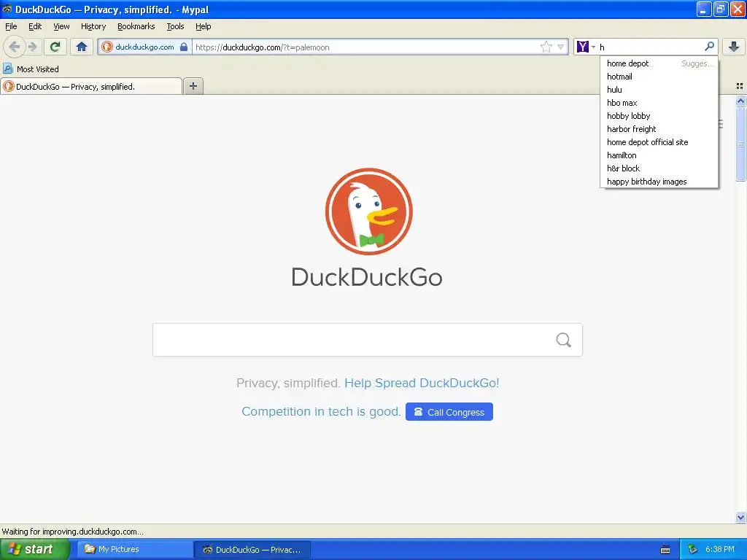Click the DuckDuckGo duck logo

click(x=369, y=211)
